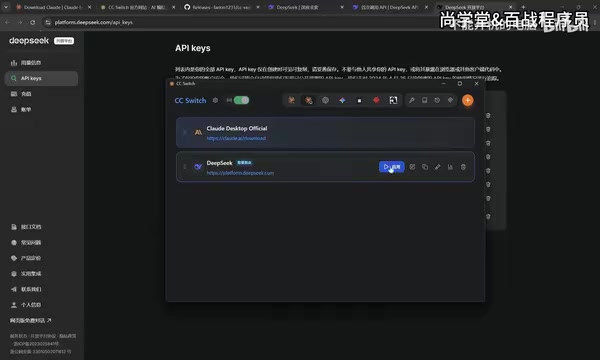
Task: Grab drag handle on Claude Desktop Official row
Action: pos(184,132)
